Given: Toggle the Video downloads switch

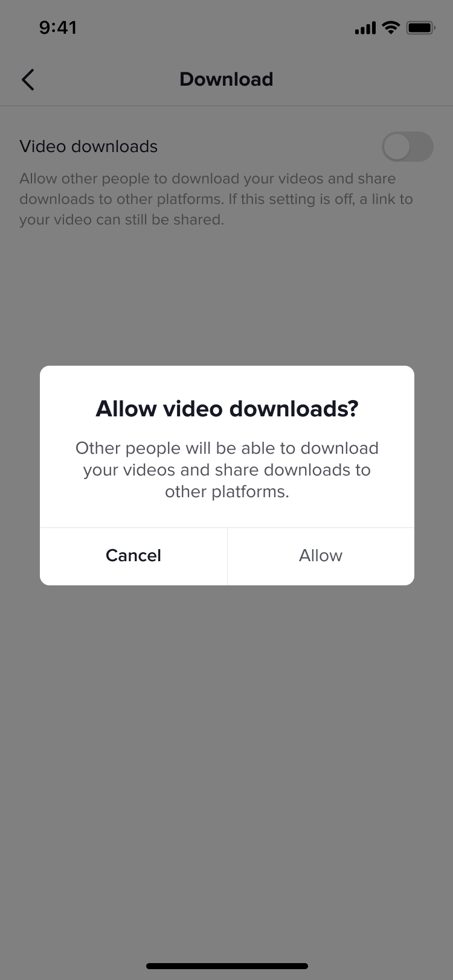Looking at the screenshot, I should tap(408, 147).
